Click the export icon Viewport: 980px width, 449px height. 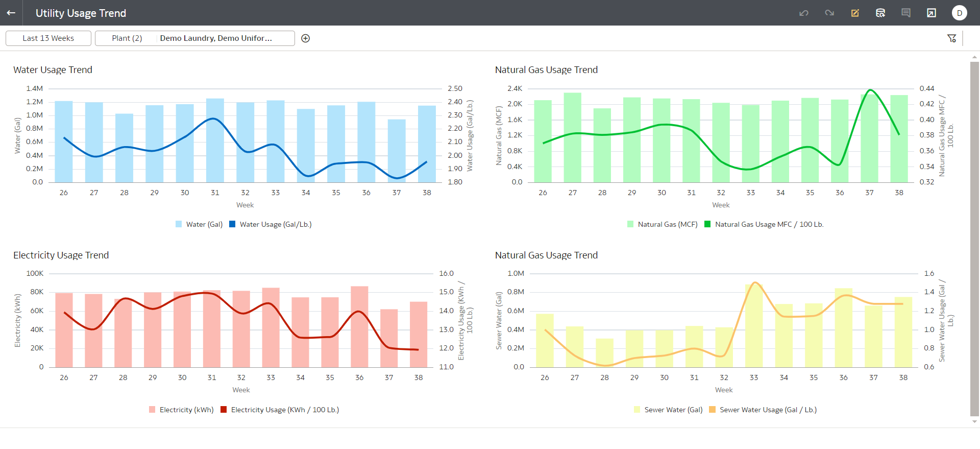click(x=932, y=13)
